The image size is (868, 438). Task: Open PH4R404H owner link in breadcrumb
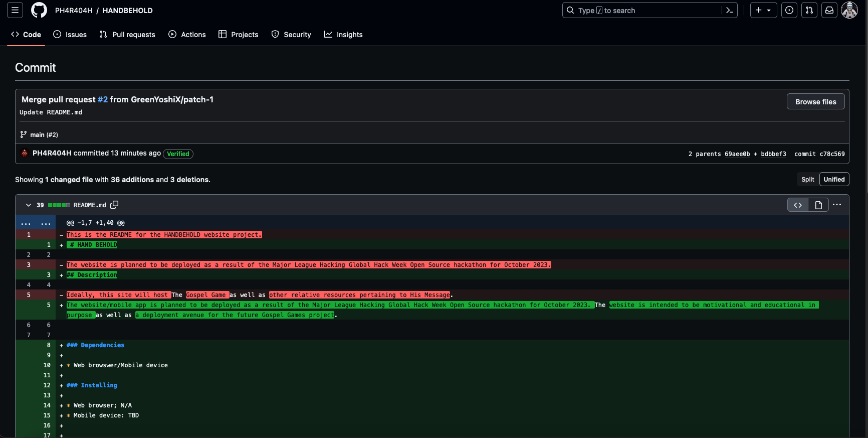[74, 11]
